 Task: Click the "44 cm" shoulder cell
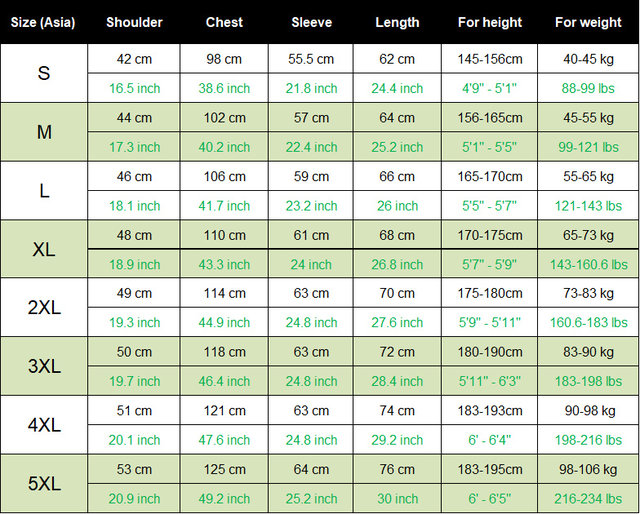[134, 118]
